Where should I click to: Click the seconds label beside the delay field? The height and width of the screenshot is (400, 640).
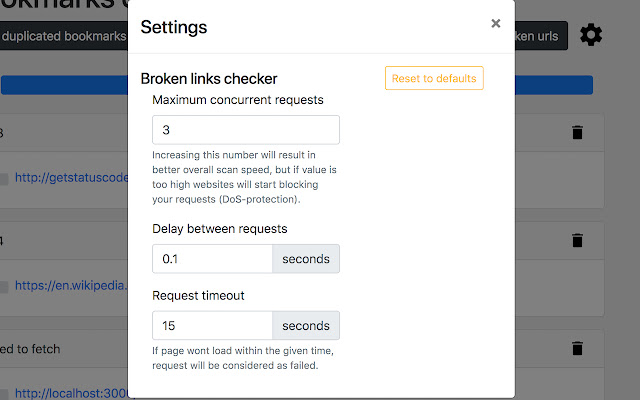(x=306, y=259)
